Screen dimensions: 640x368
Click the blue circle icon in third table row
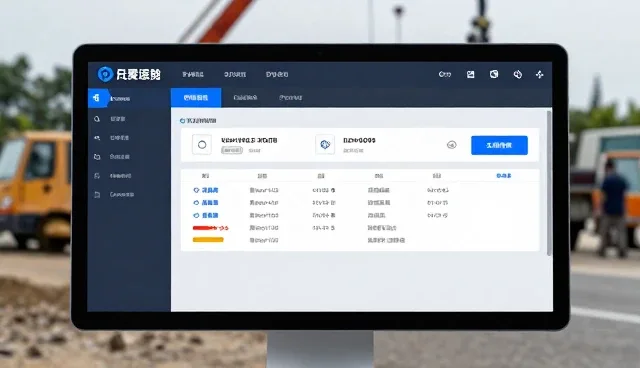point(196,215)
